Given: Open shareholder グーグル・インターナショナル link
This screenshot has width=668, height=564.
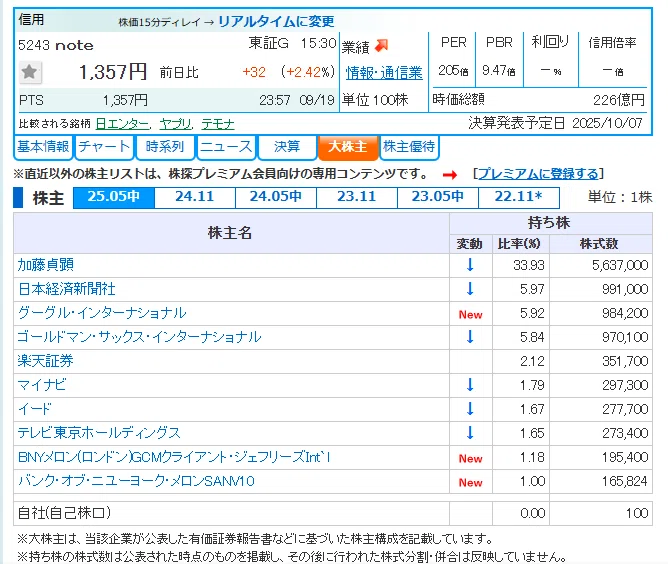Looking at the screenshot, I should tap(102, 313).
